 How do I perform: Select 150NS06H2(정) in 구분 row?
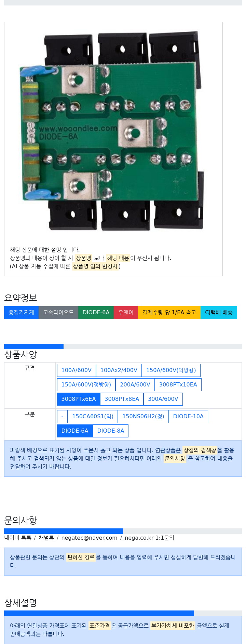click(x=143, y=417)
